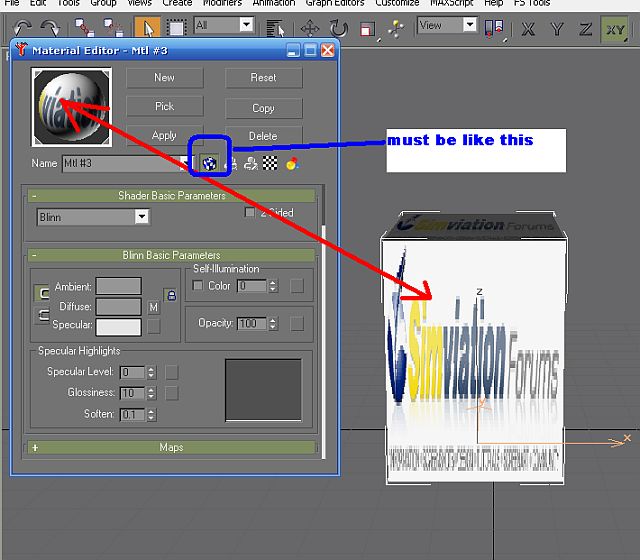Adjust the Soften spinner arrows
The width and height of the screenshot is (640, 560).
coord(151,415)
